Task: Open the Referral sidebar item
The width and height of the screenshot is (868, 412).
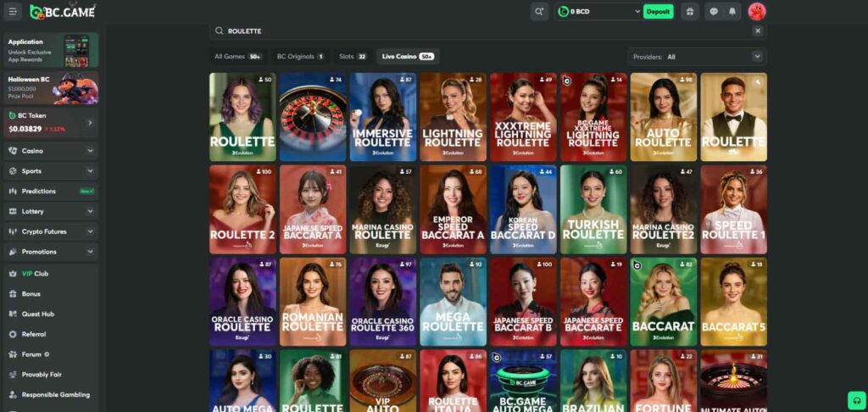Action: [x=51, y=334]
